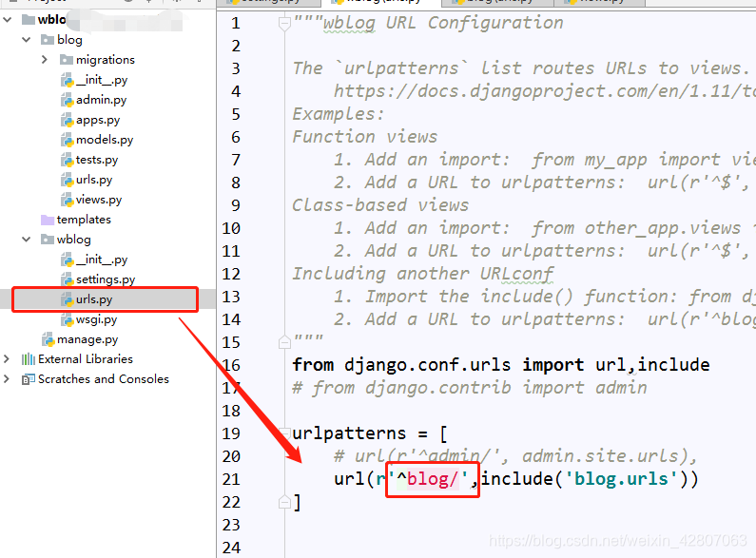Click the tests.py Python file icon
The width and height of the screenshot is (756, 558).
[x=67, y=160]
